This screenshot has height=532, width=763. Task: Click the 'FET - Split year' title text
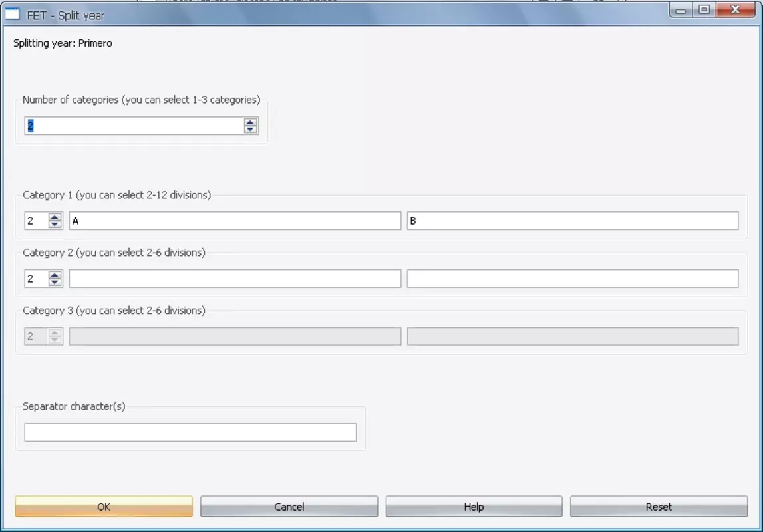pos(66,15)
